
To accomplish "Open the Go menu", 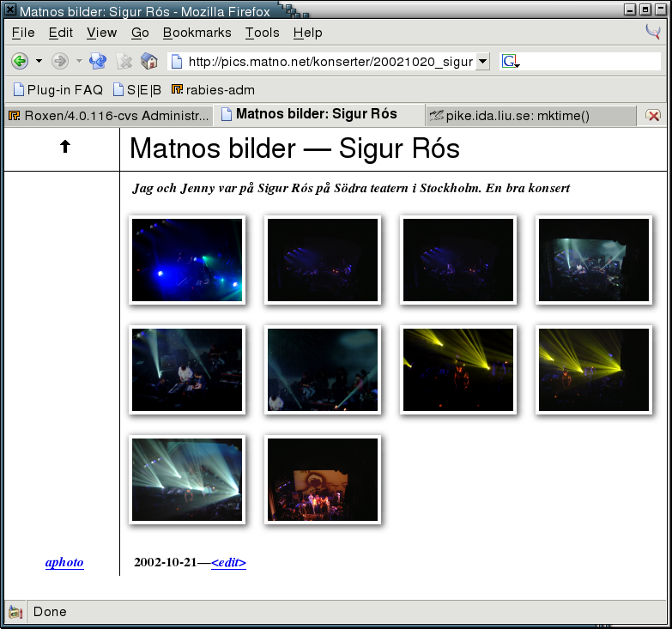I will click(140, 33).
